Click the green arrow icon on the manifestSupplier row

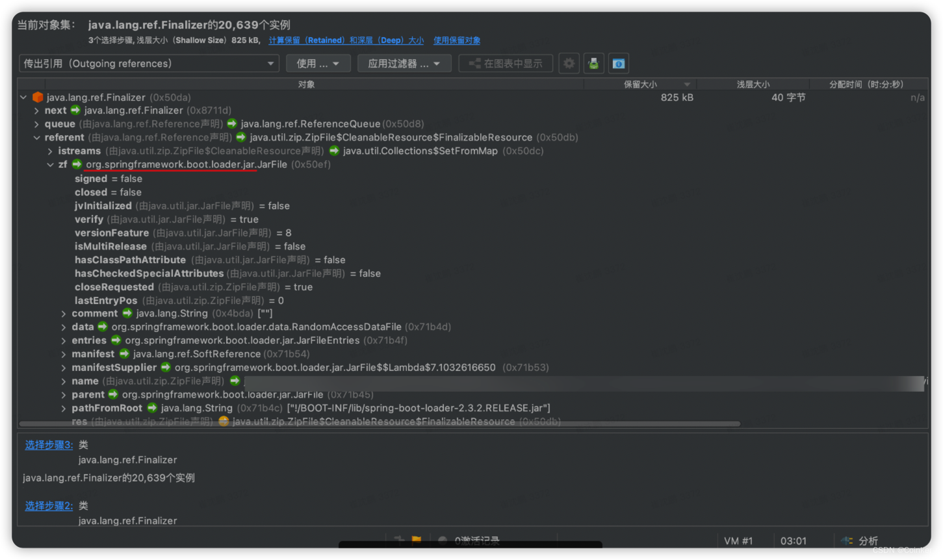(166, 368)
